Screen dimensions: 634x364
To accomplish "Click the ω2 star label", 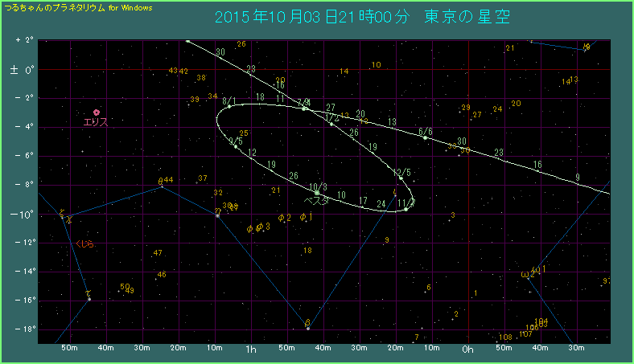I will coord(528,275).
